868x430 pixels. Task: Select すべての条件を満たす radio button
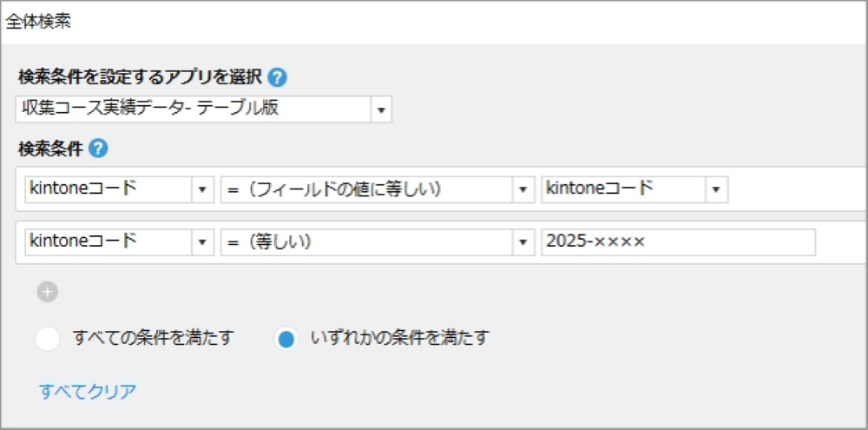[48, 339]
